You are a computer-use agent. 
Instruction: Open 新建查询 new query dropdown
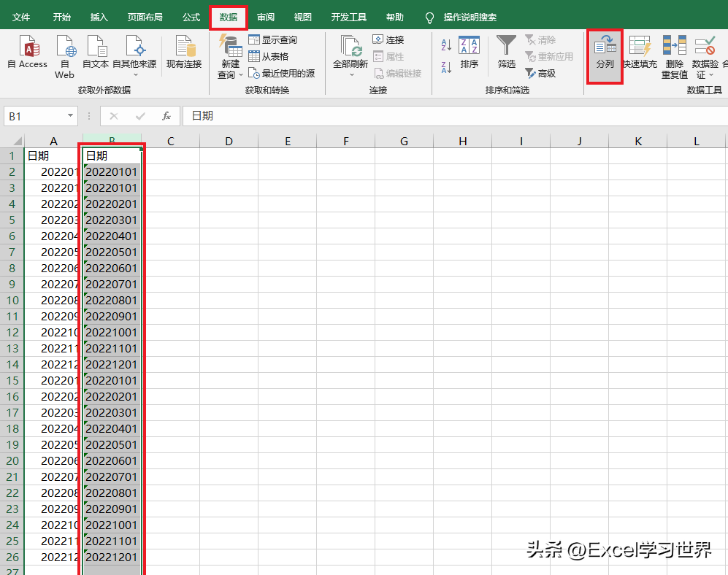point(230,57)
